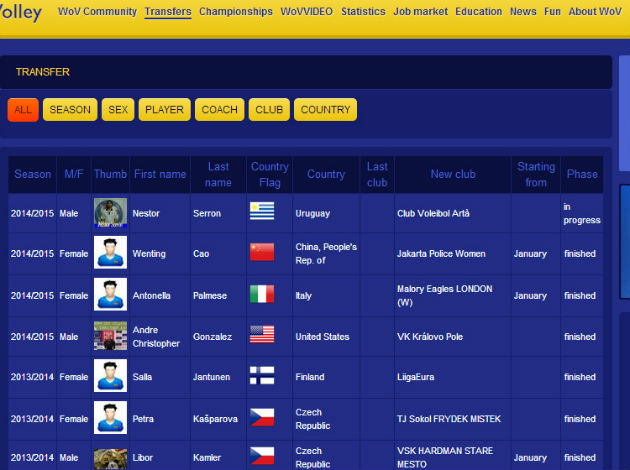The width and height of the screenshot is (630, 470).
Task: Click the Jakarta Police Women club link
Action: [x=441, y=254]
